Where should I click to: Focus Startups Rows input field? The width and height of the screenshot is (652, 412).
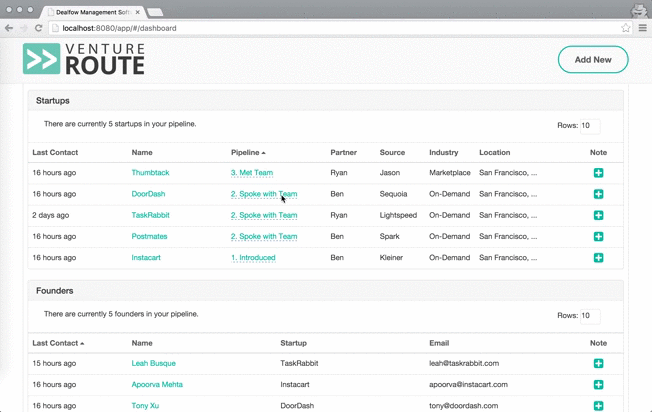click(590, 126)
